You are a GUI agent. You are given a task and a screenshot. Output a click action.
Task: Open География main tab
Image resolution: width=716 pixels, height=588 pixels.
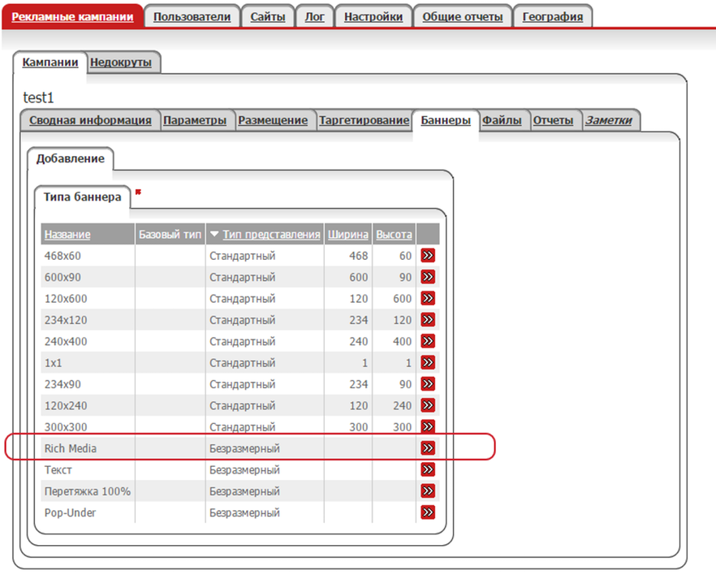coord(553,17)
